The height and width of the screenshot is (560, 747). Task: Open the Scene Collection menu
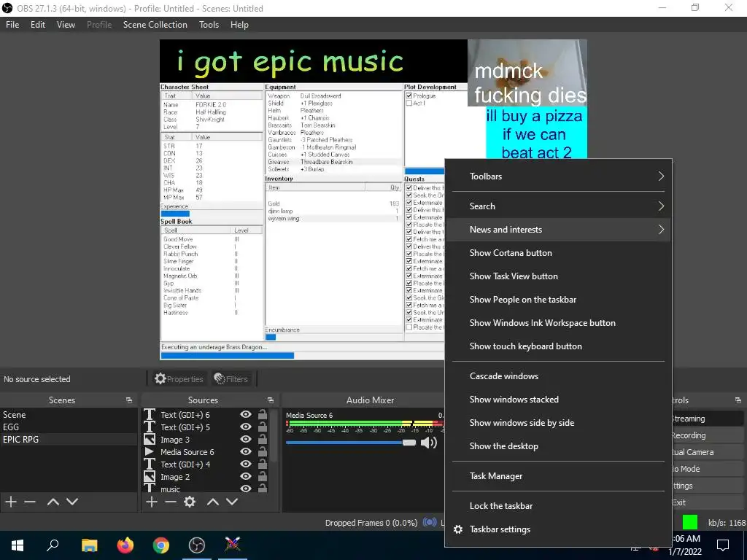point(155,25)
